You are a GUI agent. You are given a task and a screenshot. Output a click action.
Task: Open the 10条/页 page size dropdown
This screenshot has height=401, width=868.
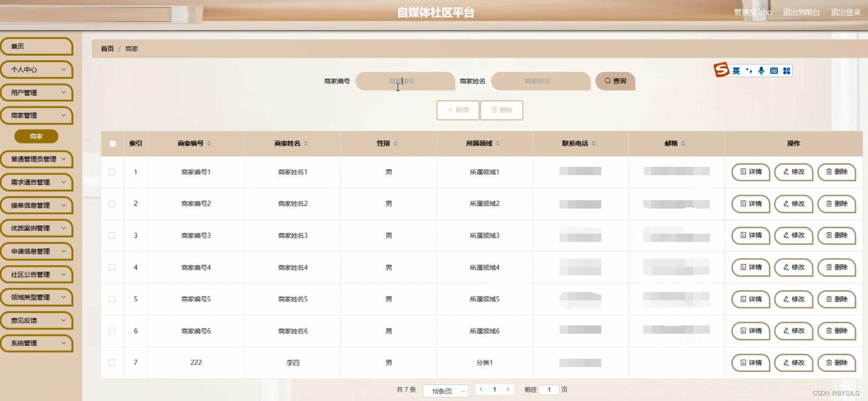pyautogui.click(x=445, y=391)
